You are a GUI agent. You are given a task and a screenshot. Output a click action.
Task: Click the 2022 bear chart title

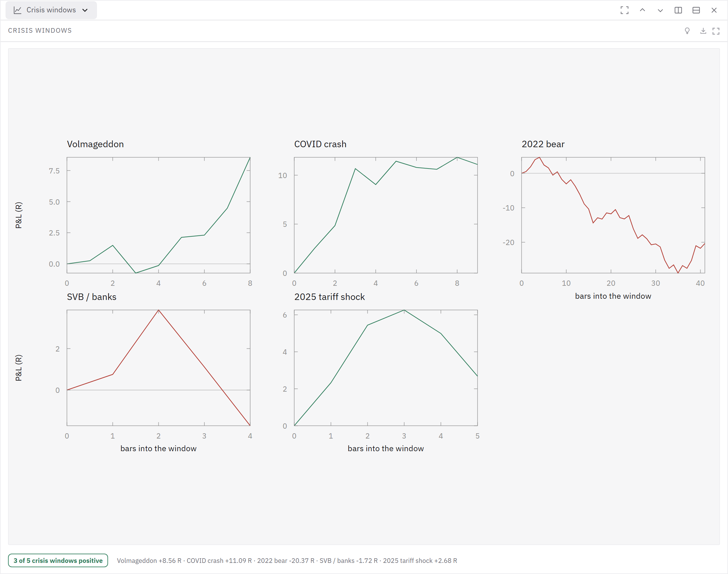point(543,144)
